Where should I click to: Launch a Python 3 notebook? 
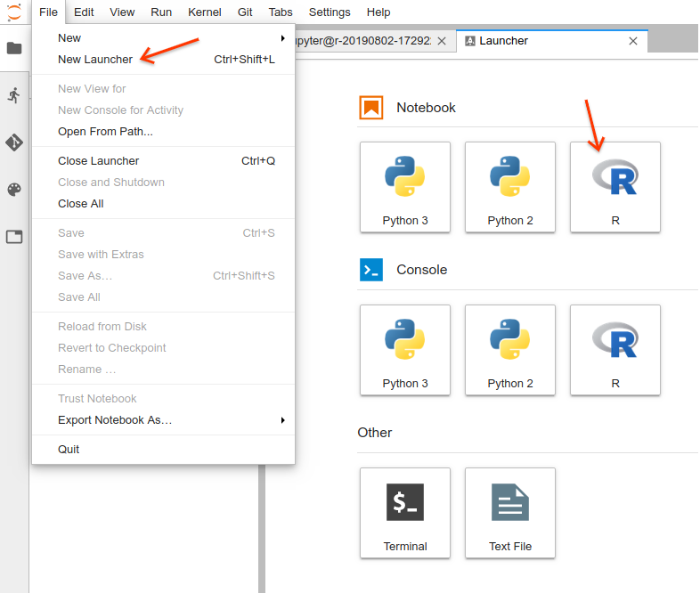pyautogui.click(x=405, y=187)
